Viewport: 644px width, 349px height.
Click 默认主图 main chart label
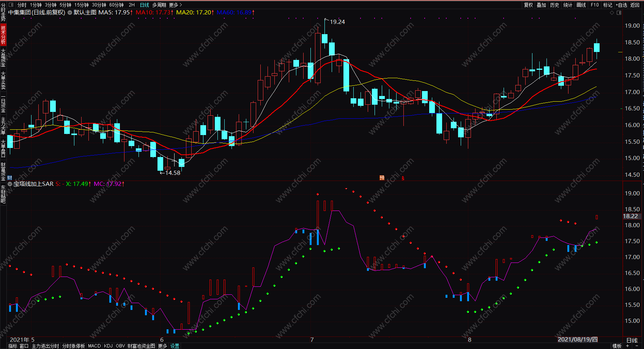(x=85, y=13)
